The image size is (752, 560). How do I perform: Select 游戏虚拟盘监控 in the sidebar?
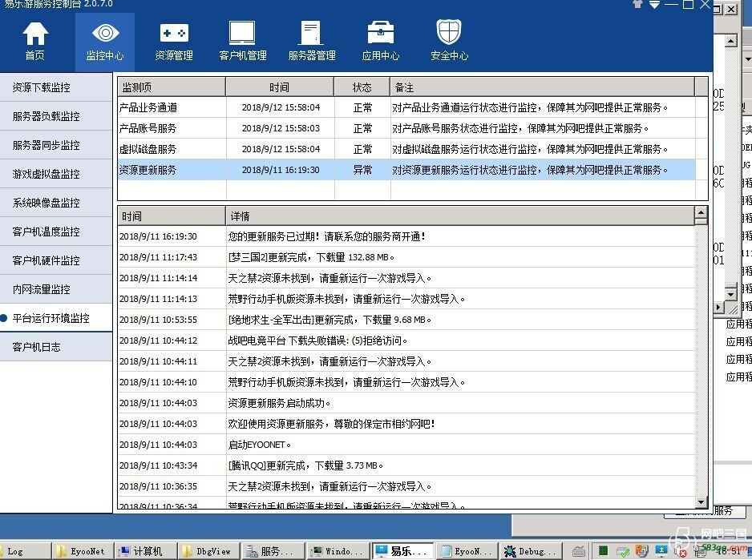(x=56, y=174)
